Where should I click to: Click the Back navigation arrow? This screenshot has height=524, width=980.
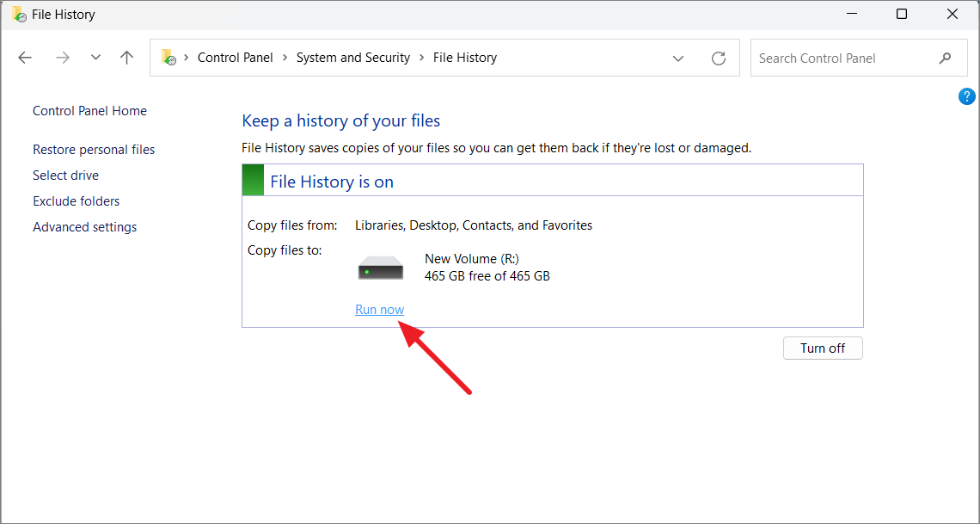coord(25,58)
